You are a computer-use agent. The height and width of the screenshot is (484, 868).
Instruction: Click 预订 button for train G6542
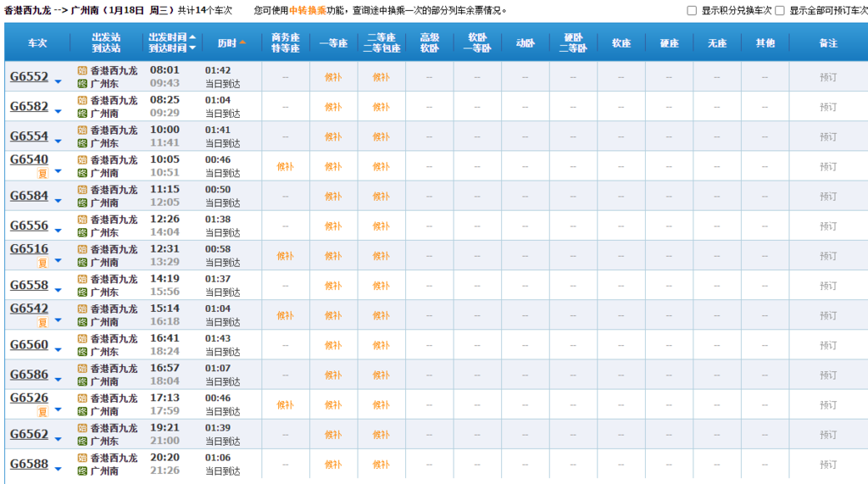(828, 315)
